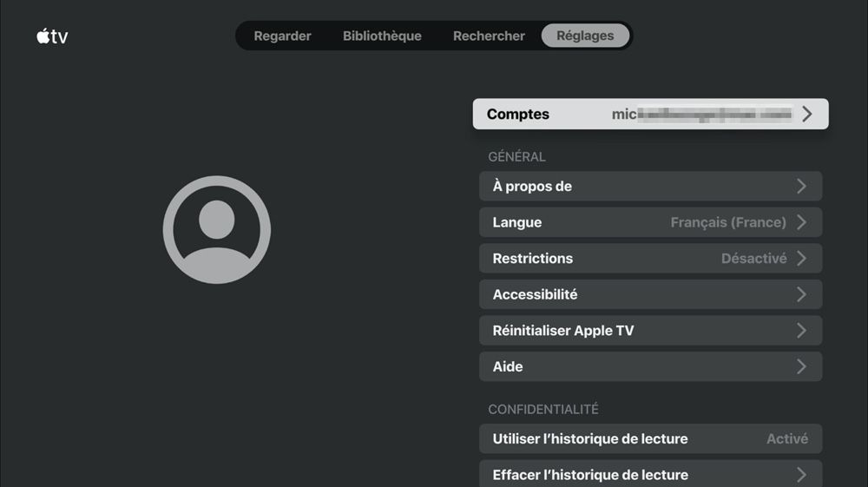868x487 pixels.
Task: Open À propos de
Action: (x=650, y=186)
